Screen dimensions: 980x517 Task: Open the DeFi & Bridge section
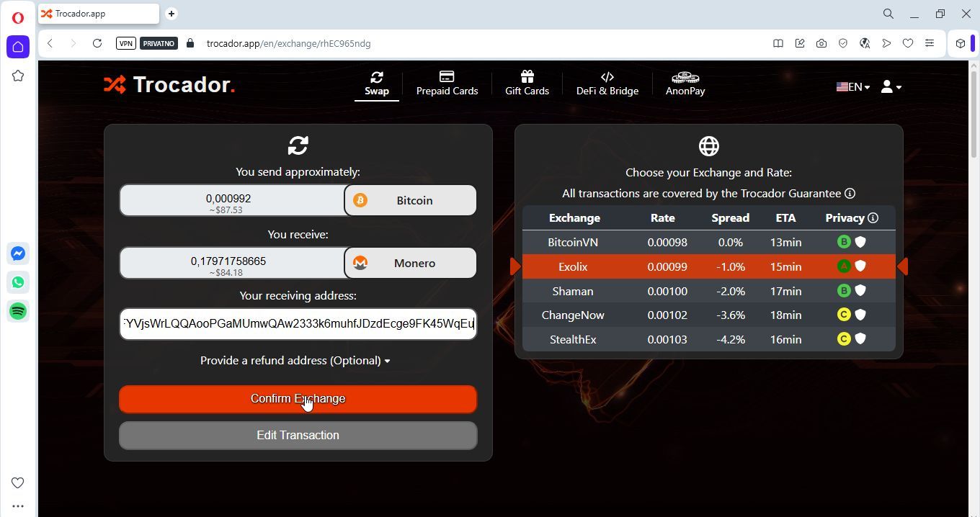tap(607, 84)
